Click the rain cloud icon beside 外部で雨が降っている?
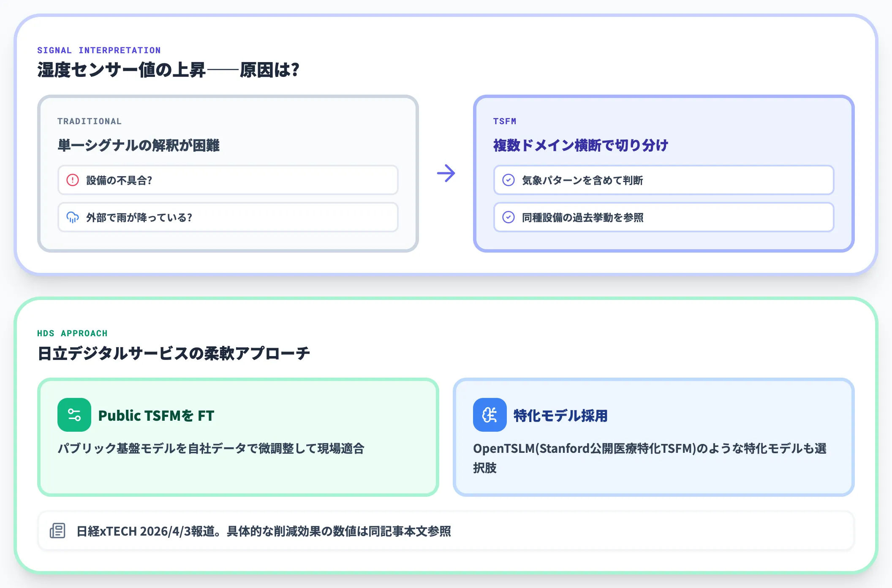This screenshot has width=892, height=588. [x=73, y=217]
